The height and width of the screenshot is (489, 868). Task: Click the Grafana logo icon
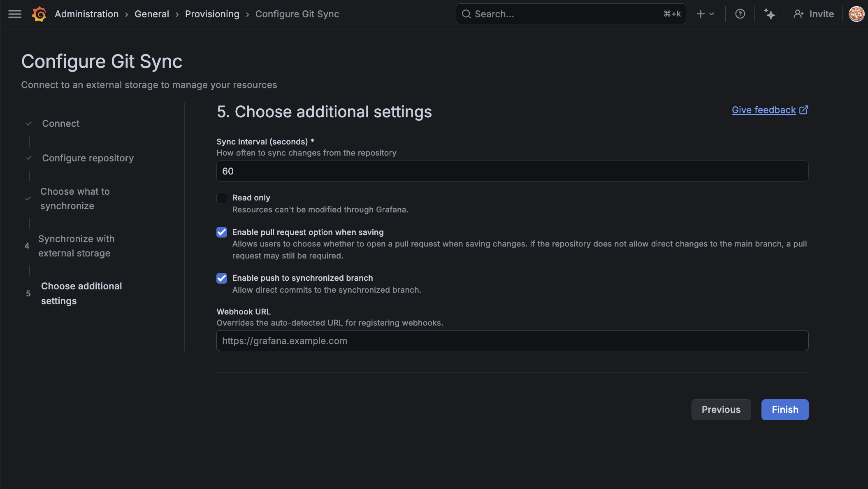point(39,14)
